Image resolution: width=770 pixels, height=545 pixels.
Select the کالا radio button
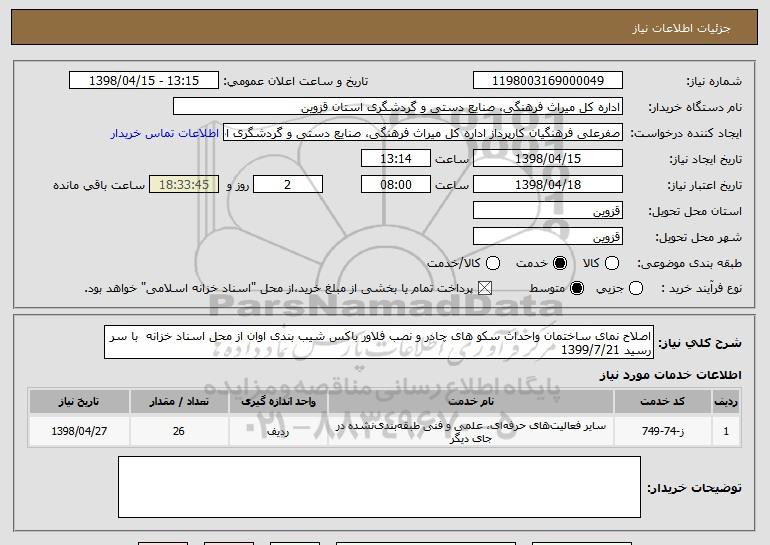[x=612, y=263]
